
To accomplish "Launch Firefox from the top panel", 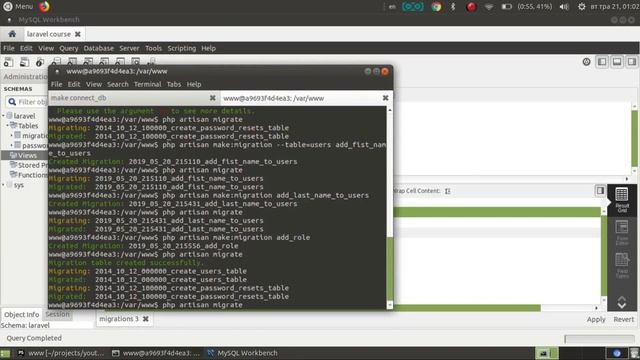I will pos(44,7).
